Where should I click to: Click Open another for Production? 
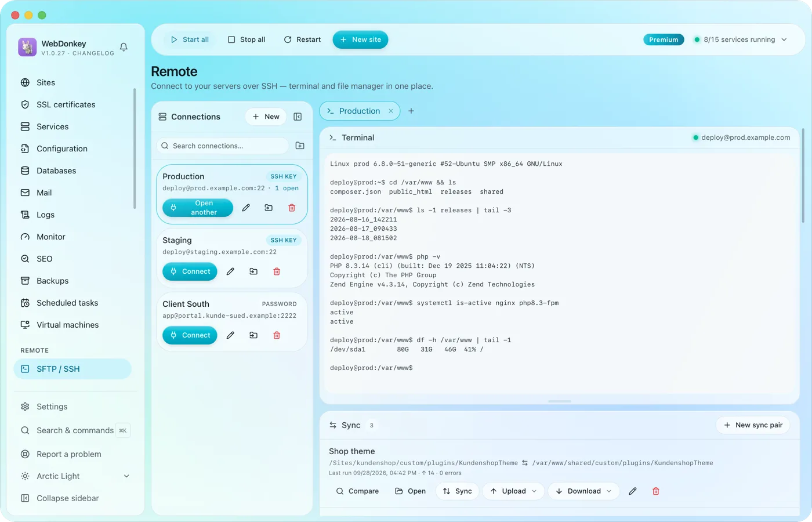coord(198,208)
